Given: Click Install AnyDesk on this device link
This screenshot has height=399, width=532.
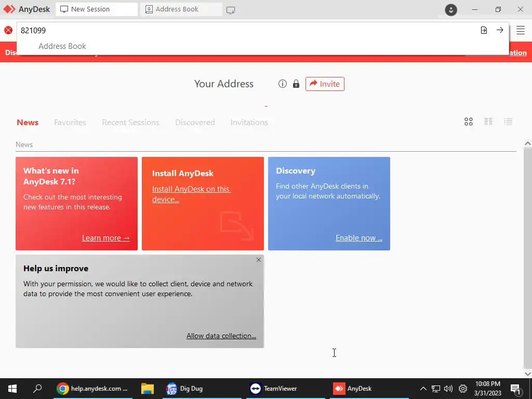Looking at the screenshot, I should tap(191, 194).
